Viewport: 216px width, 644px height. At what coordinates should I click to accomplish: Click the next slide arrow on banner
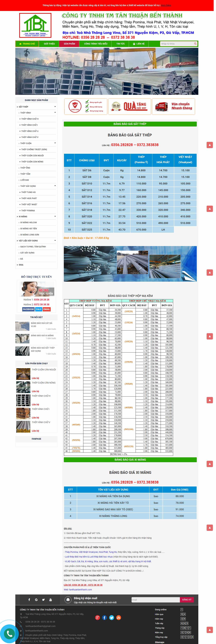tap(184, 72)
